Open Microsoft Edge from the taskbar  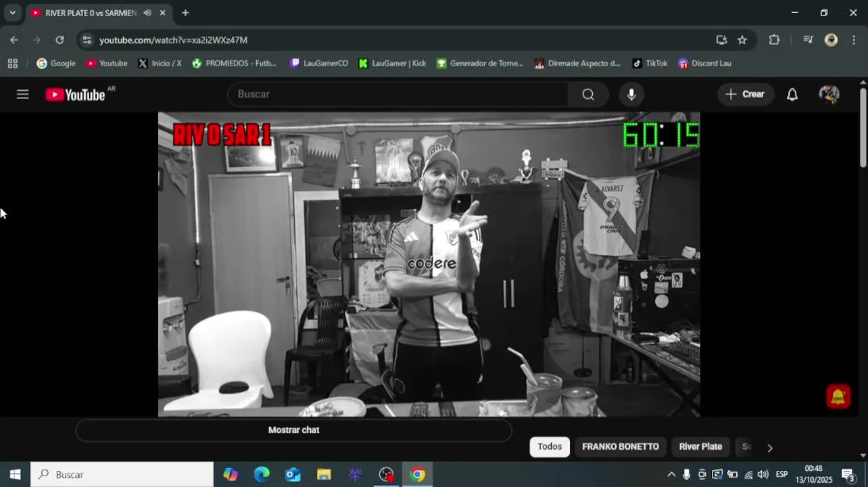coord(262,475)
